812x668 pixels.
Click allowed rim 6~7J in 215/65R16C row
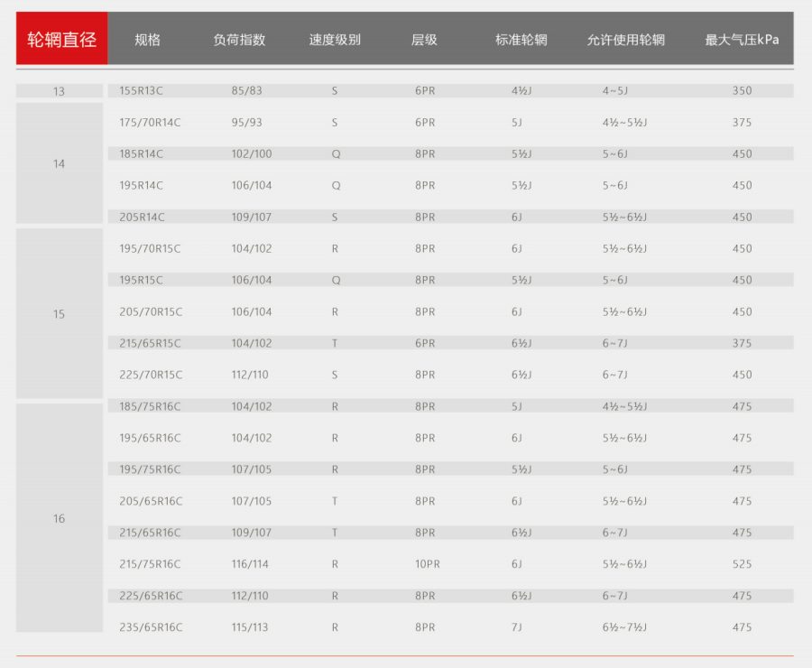click(614, 533)
